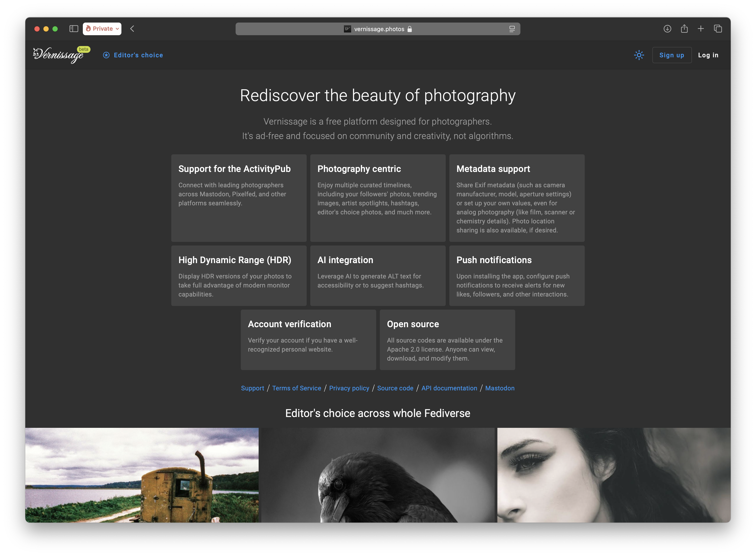756x556 pixels.
Task: Click the Account verification card heading
Action: [x=290, y=324]
